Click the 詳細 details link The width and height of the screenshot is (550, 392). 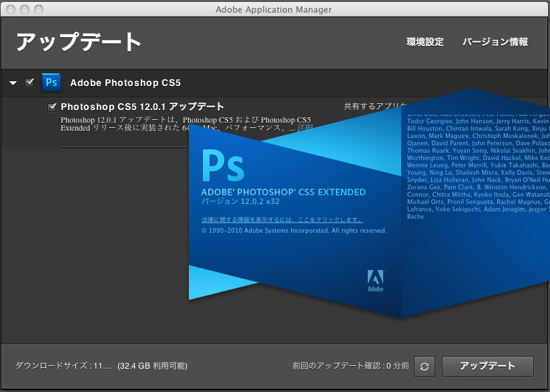click(x=304, y=128)
